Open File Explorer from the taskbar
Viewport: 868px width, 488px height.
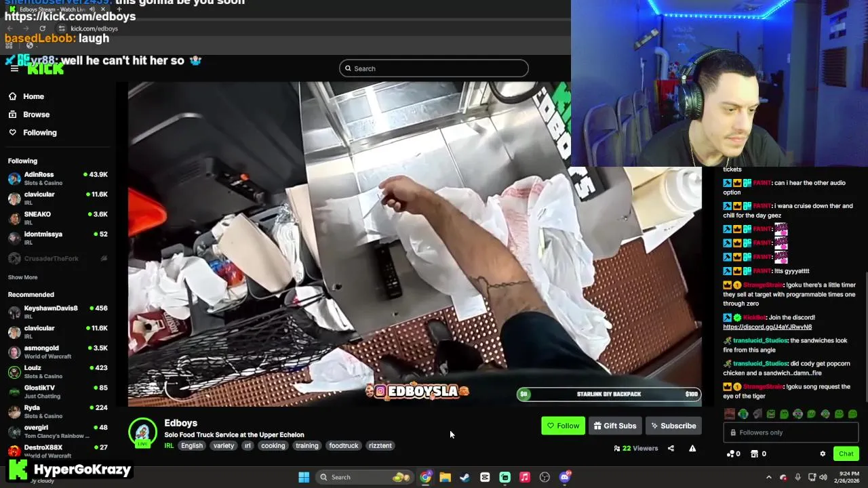(x=445, y=477)
